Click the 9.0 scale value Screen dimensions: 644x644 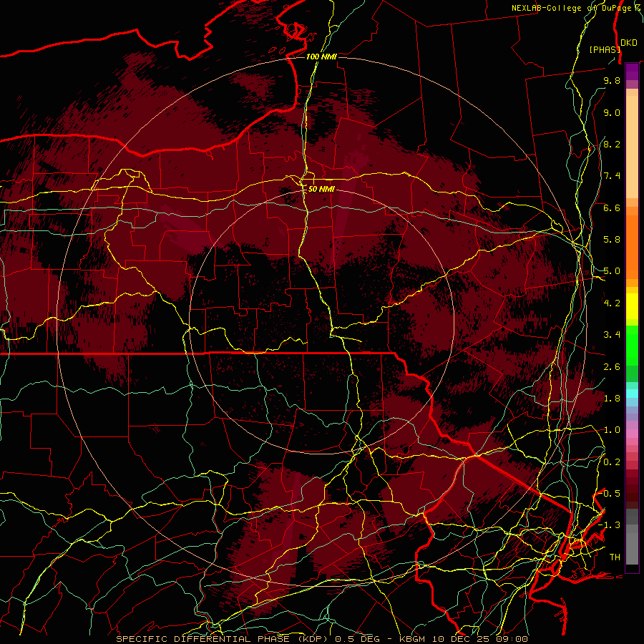[612, 112]
